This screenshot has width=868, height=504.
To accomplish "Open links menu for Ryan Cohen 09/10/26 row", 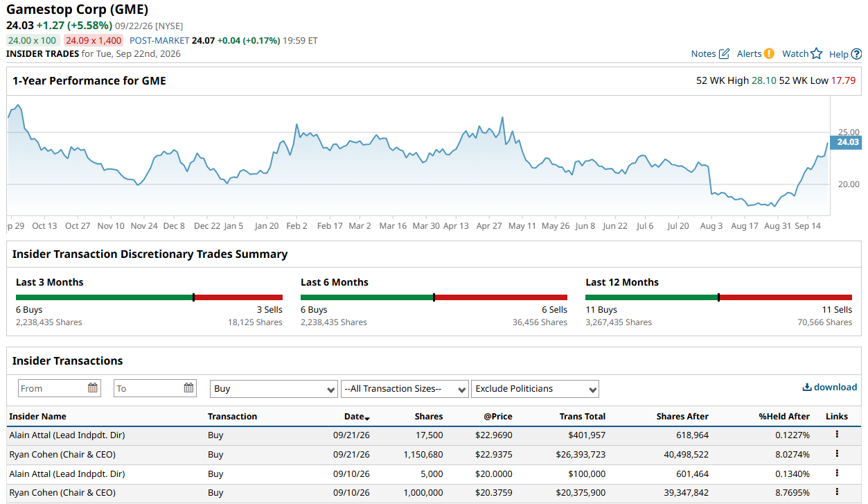I will click(837, 493).
